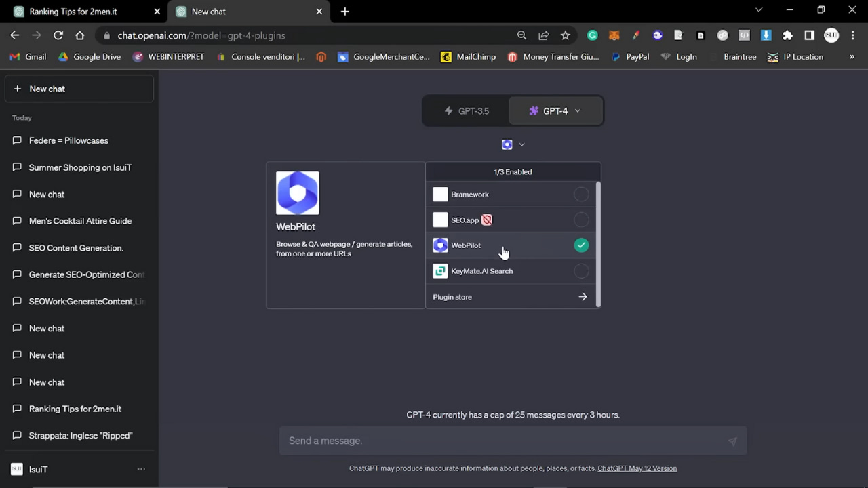Open the Chrome three-dot menu
868x488 pixels.
point(852,35)
